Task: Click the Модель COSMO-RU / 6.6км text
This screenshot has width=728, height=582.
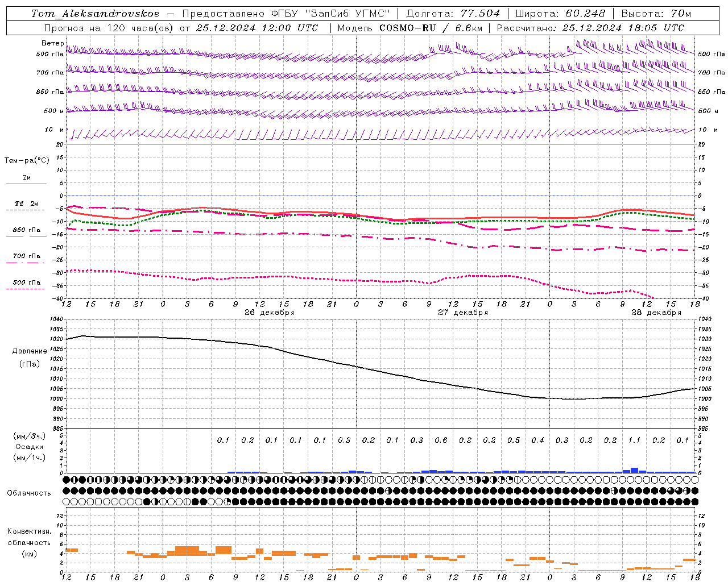Action: pyautogui.click(x=410, y=28)
